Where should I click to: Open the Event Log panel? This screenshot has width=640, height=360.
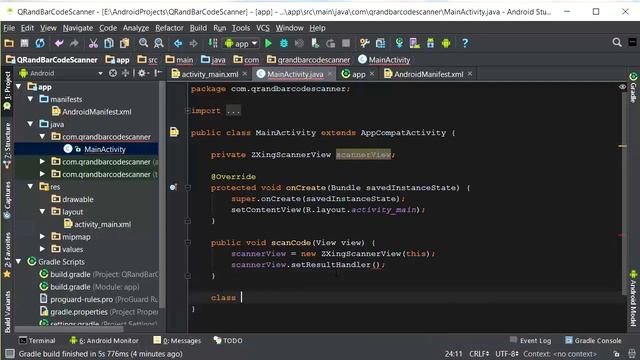[x=531, y=340]
